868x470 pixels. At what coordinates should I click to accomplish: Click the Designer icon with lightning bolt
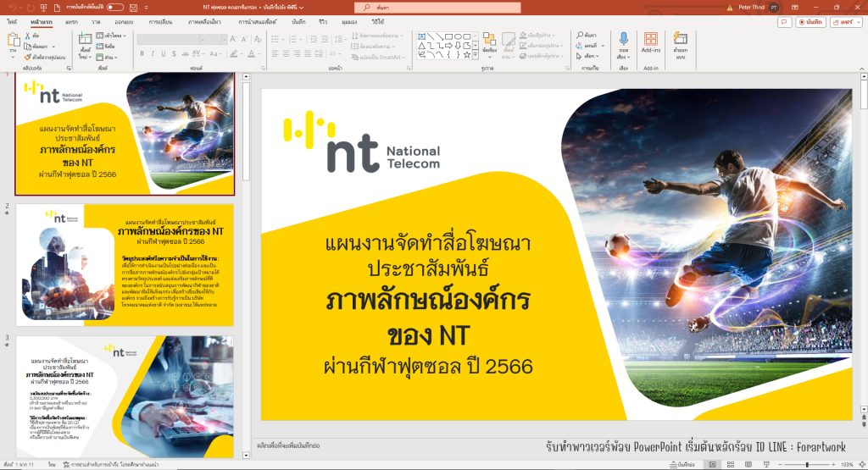681,38
